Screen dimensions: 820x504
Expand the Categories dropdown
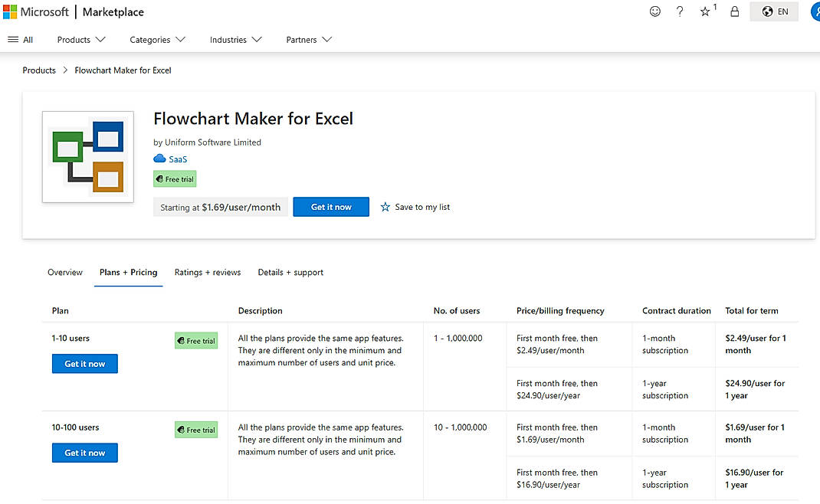(157, 40)
